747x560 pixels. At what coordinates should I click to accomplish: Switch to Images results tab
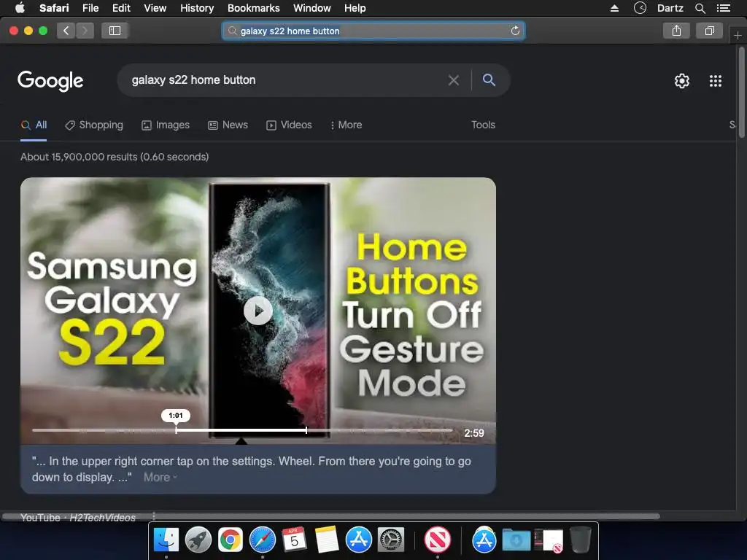click(166, 125)
